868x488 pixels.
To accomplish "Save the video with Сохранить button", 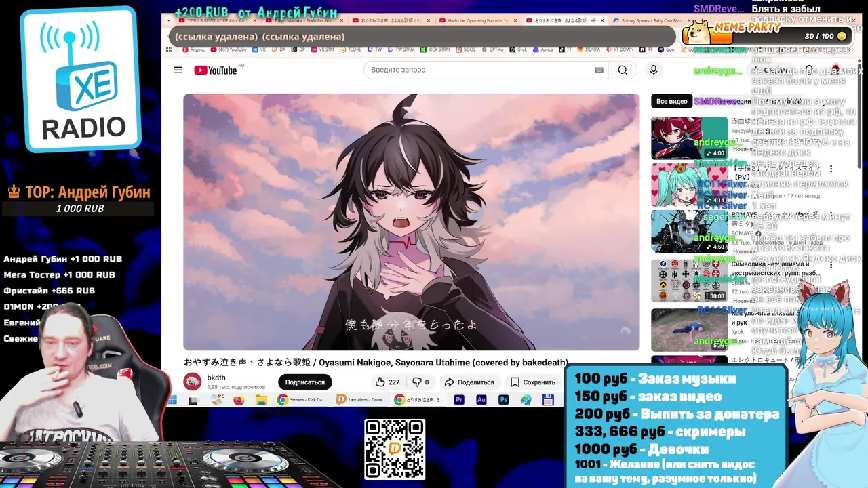I will point(533,382).
